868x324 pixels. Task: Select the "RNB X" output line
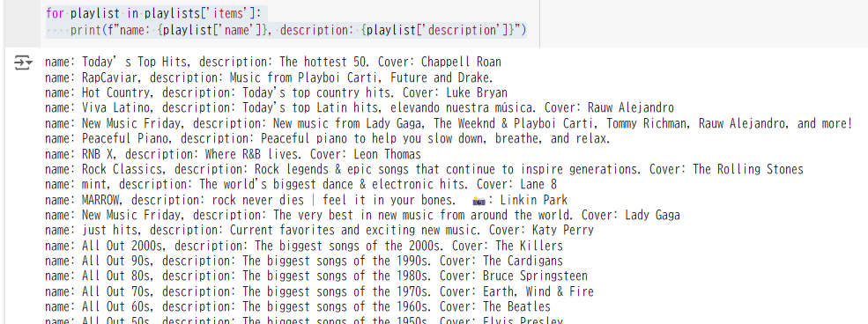coord(233,154)
